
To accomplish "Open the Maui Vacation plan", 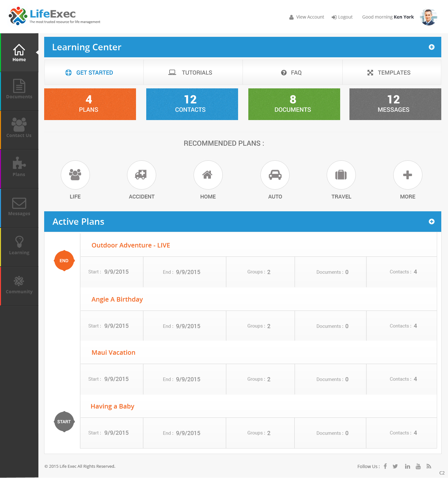I will [x=113, y=352].
